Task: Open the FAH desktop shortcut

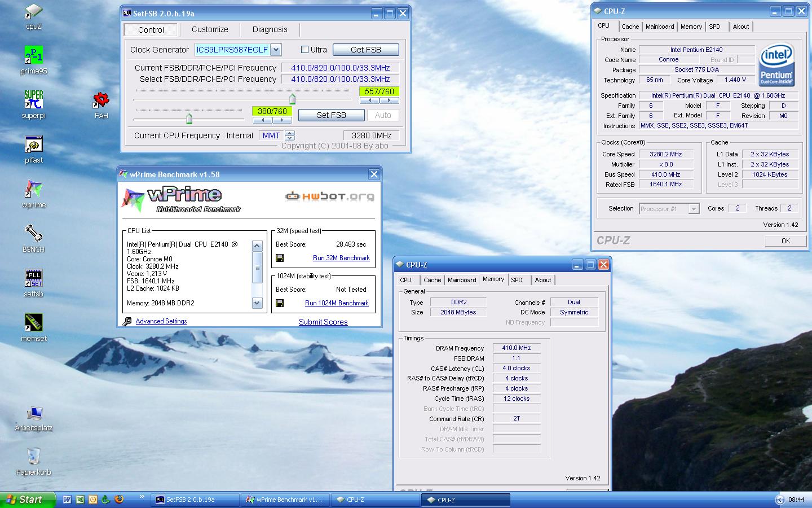Action: click(101, 105)
